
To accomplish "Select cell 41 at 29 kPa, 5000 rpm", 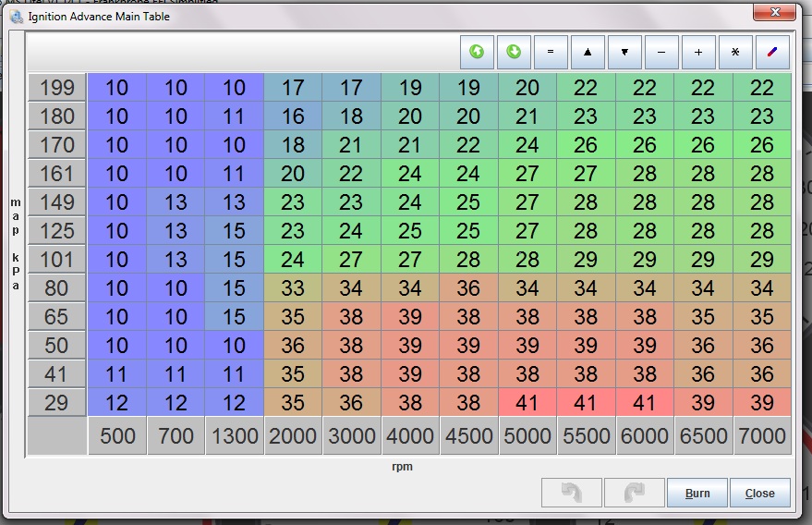I will tap(527, 403).
